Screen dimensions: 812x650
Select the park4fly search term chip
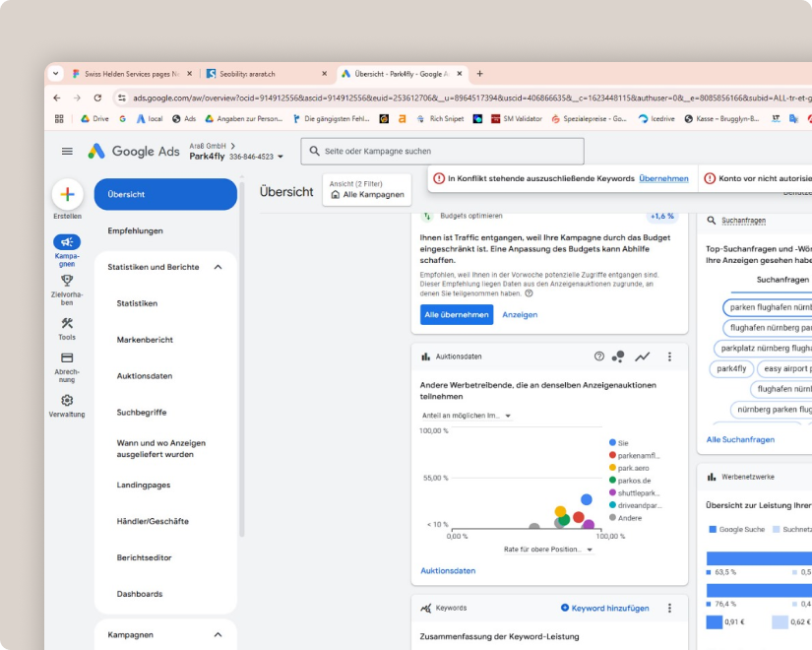(731, 368)
